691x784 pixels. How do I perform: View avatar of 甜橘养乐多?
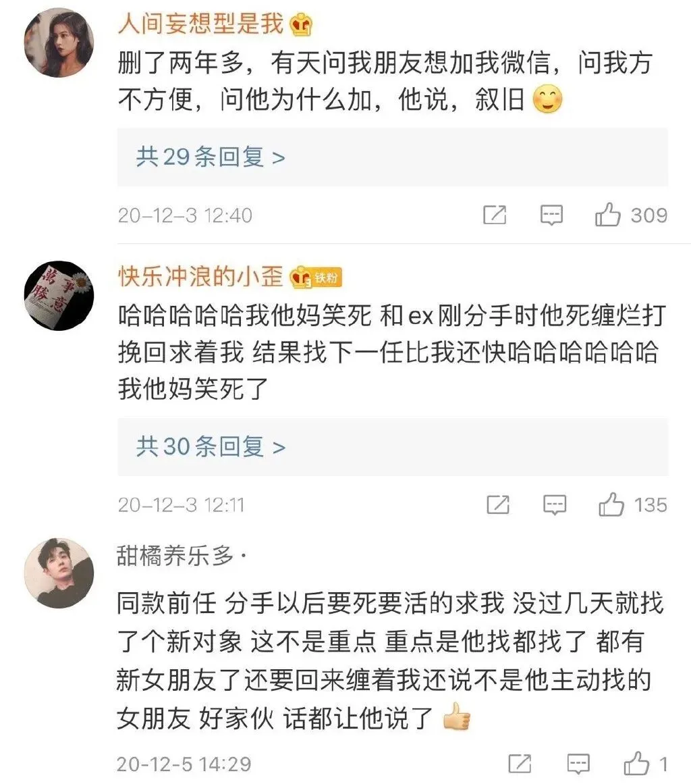pyautogui.click(x=59, y=573)
